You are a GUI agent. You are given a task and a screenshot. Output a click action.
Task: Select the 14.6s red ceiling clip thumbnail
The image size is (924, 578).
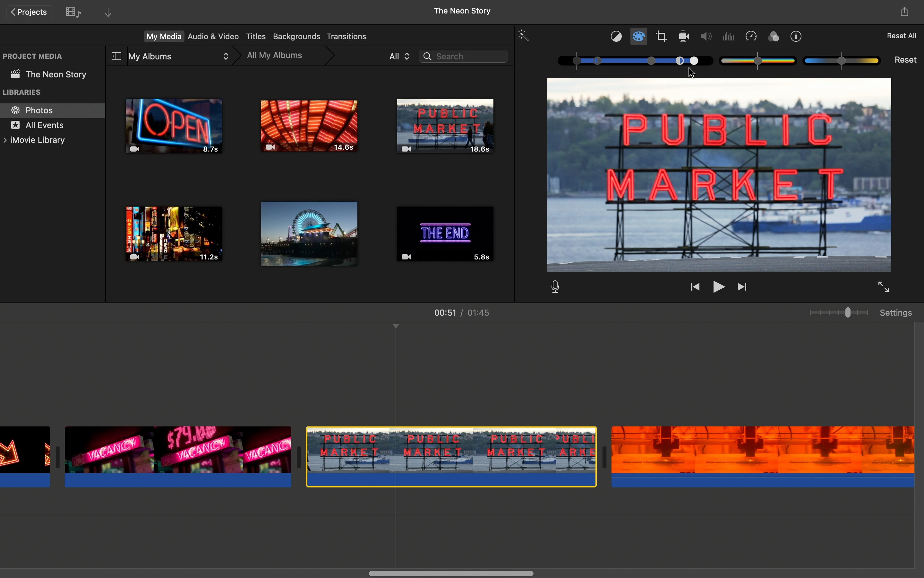pos(309,126)
